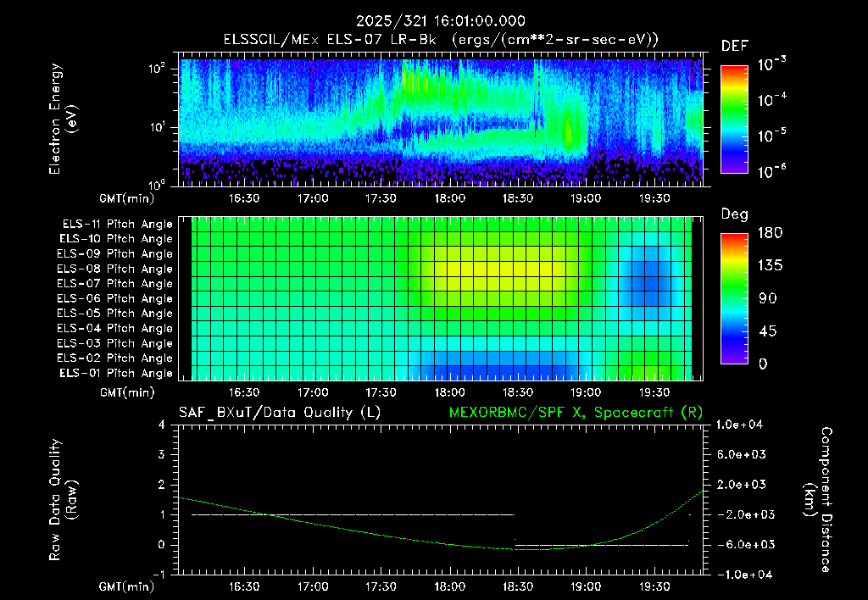Screen dimensions: 868x600
Task: Click the DEF rainbow color bar
Action: coord(734,119)
